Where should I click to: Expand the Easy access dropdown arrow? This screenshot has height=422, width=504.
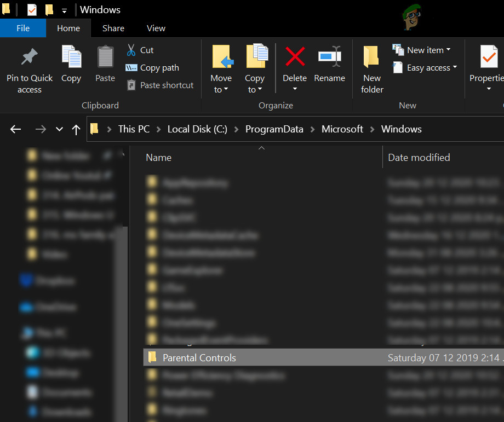(455, 67)
